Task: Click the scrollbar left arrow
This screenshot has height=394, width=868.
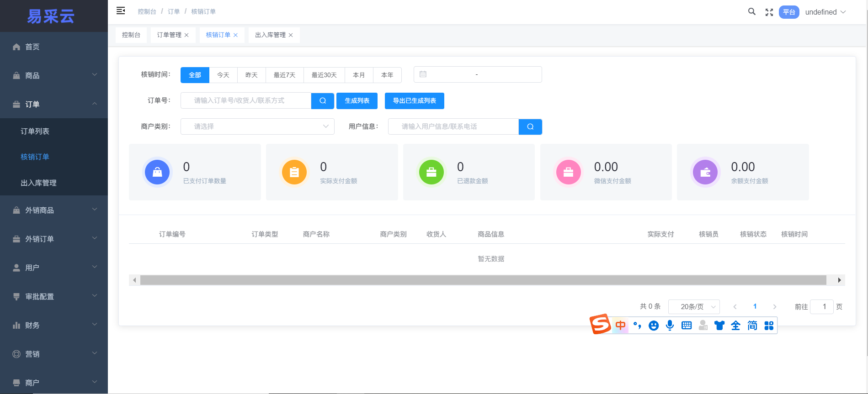Action: (x=134, y=280)
